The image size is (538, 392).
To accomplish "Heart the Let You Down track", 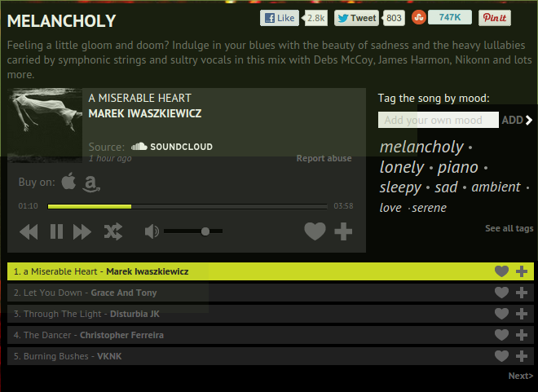I will 501,293.
